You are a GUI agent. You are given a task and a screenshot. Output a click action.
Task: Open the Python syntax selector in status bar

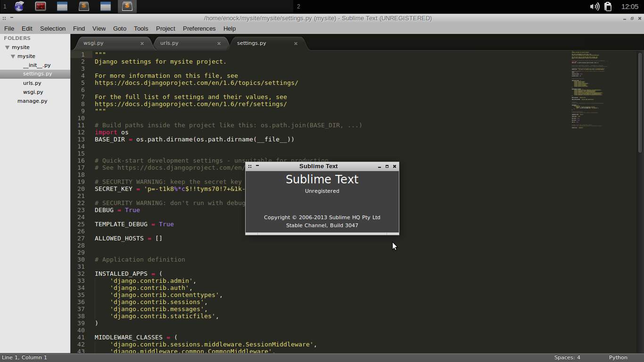click(618, 357)
